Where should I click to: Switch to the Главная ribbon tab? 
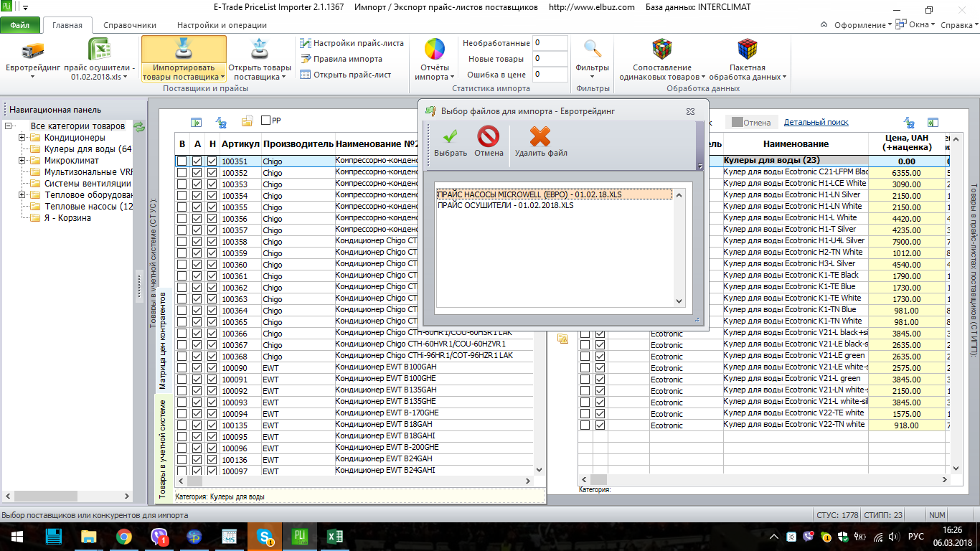[67, 25]
